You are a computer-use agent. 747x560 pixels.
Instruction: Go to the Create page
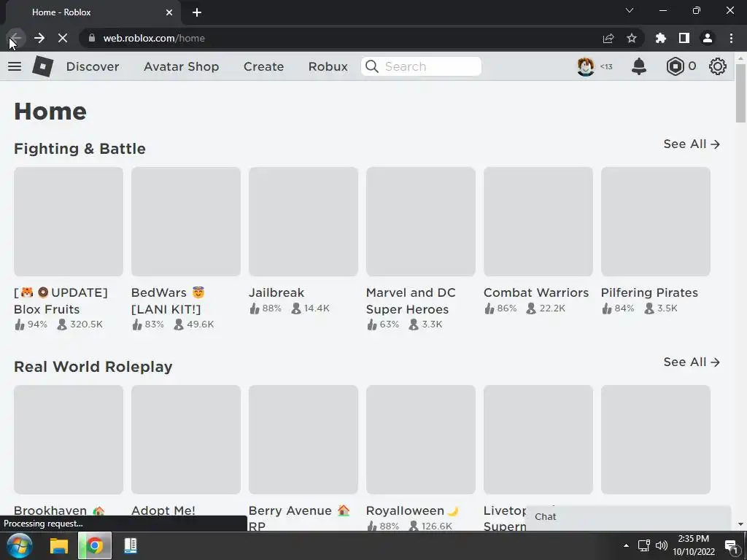[x=263, y=66]
